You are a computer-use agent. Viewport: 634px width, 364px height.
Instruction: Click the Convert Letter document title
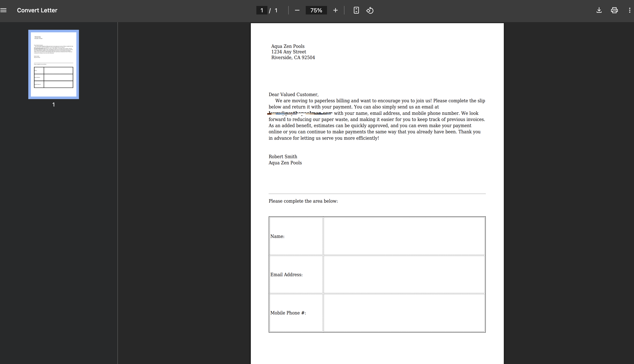[37, 10]
